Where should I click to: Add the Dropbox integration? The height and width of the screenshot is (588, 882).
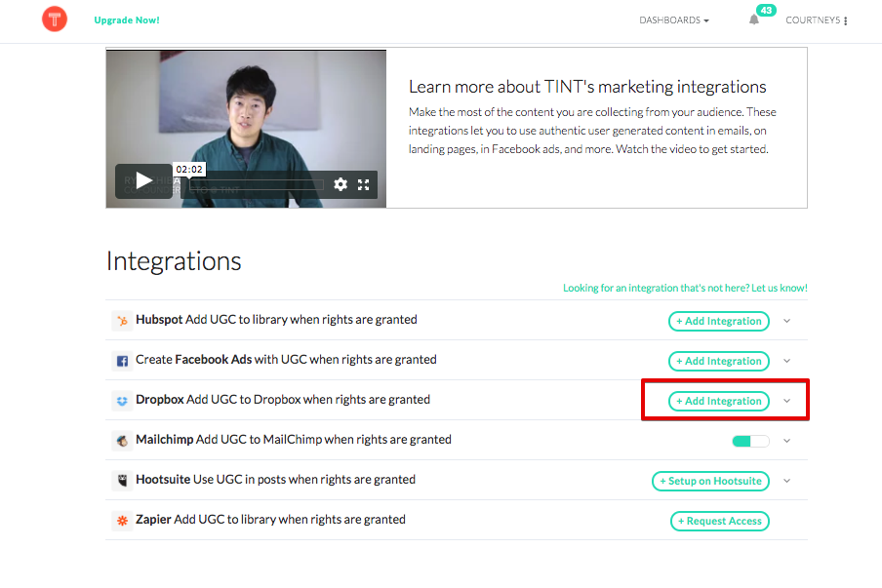(718, 401)
